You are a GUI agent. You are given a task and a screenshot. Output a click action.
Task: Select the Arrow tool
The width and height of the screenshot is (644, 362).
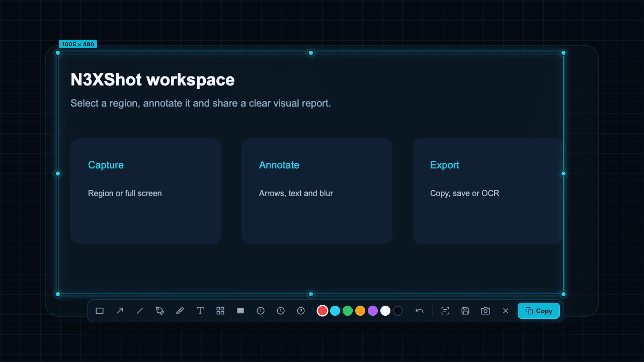[120, 311]
